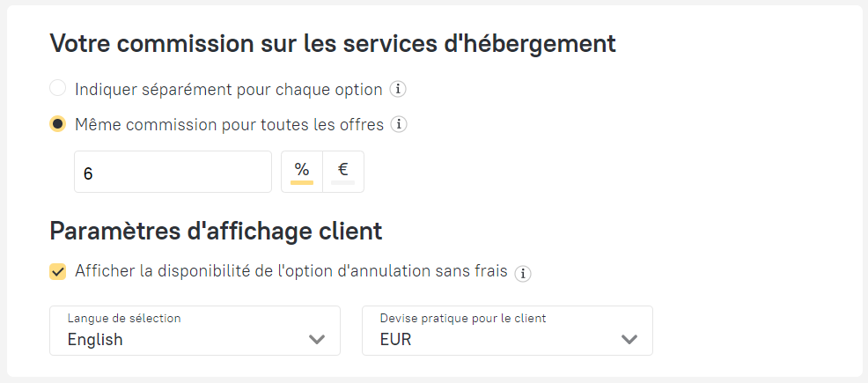This screenshot has height=383, width=868.
Task: Open the "Devise pratique pour le client" dropdown
Action: [x=507, y=330]
